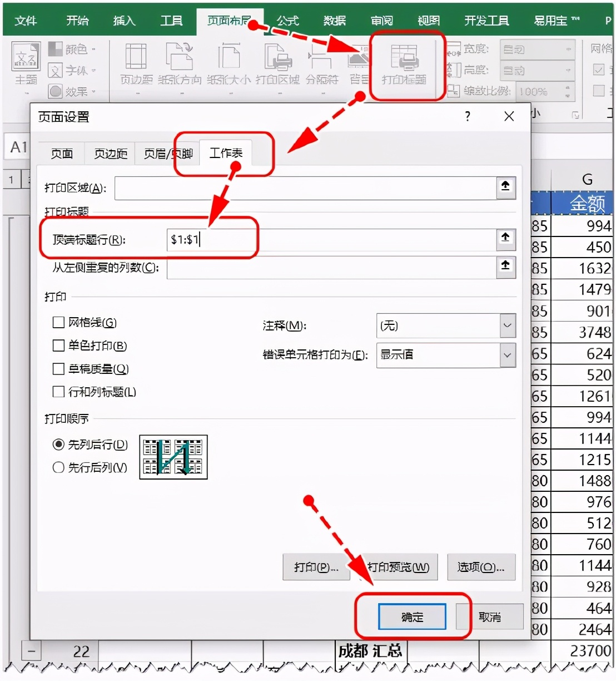
Task: Check the 单色打印 option
Action: (x=58, y=346)
